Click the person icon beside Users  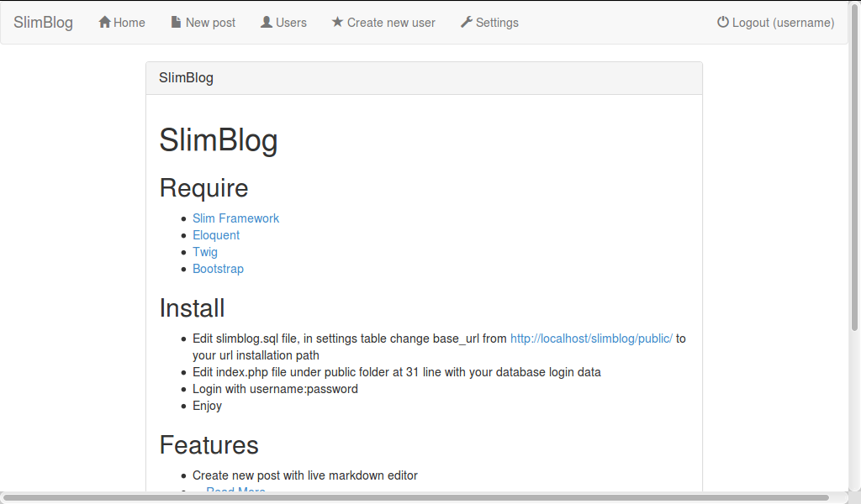(x=267, y=22)
